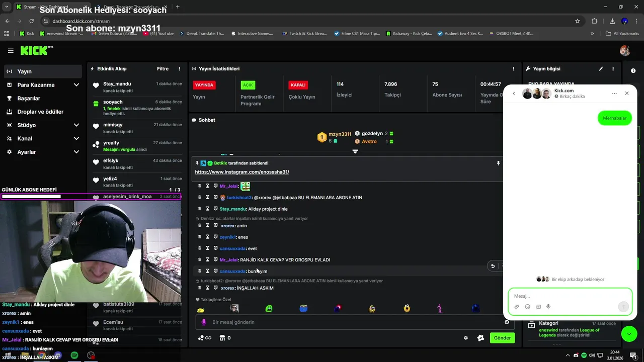Open three-dot menu of Yayın bilgisi panel
Viewport: 644px width, 362px height.
click(x=613, y=69)
